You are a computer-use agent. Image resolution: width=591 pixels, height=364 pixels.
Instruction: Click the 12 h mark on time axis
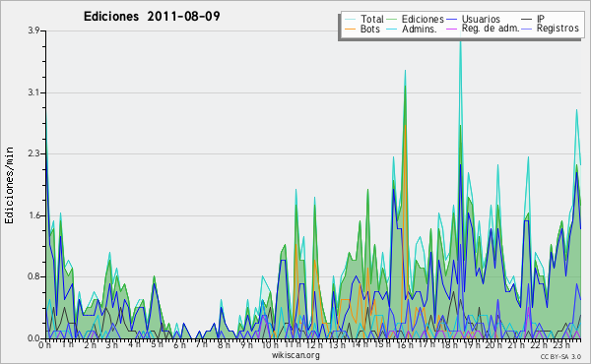click(x=311, y=344)
